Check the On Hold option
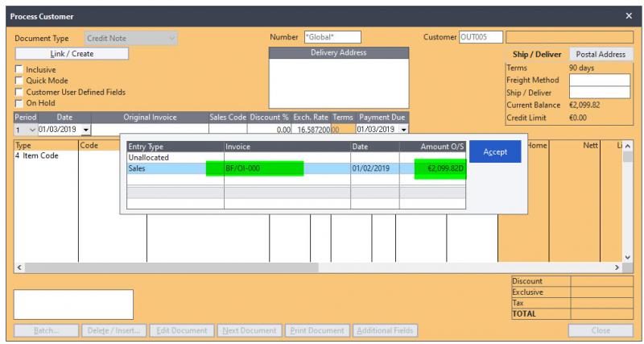 [19, 103]
